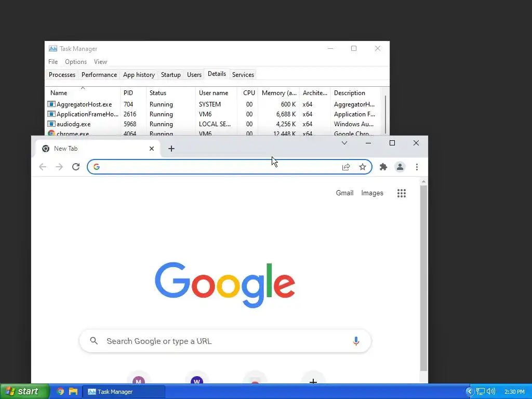Sort by the Architecture column header

[x=315, y=92]
